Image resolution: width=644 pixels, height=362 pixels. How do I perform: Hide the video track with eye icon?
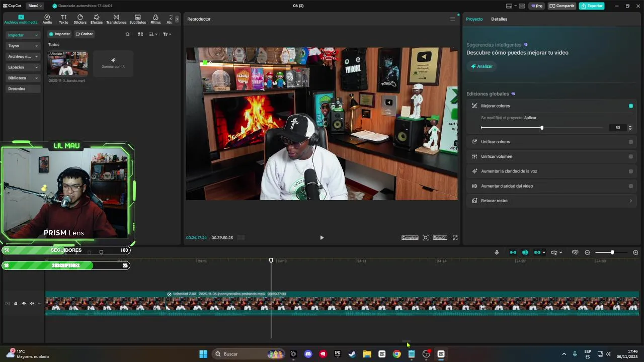coord(24,303)
